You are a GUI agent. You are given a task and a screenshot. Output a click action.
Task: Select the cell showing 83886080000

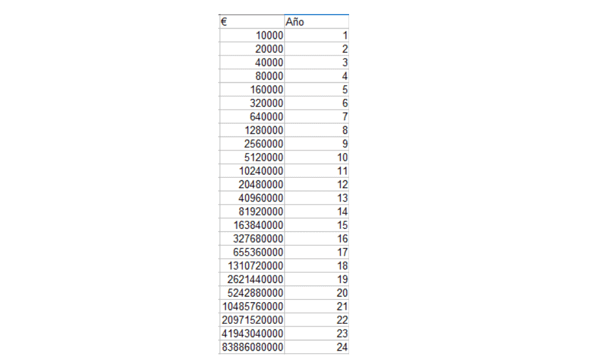252,347
